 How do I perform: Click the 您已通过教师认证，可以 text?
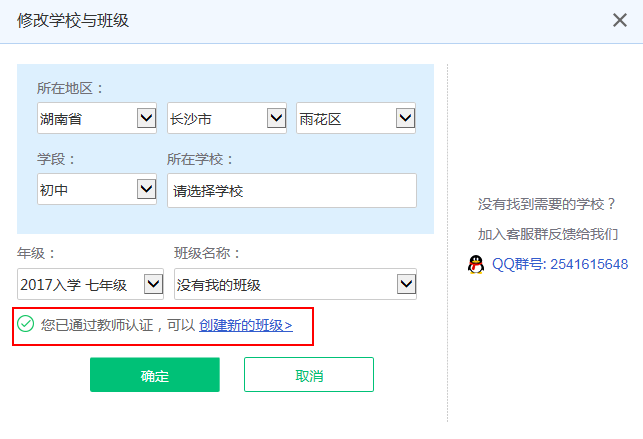click(118, 325)
